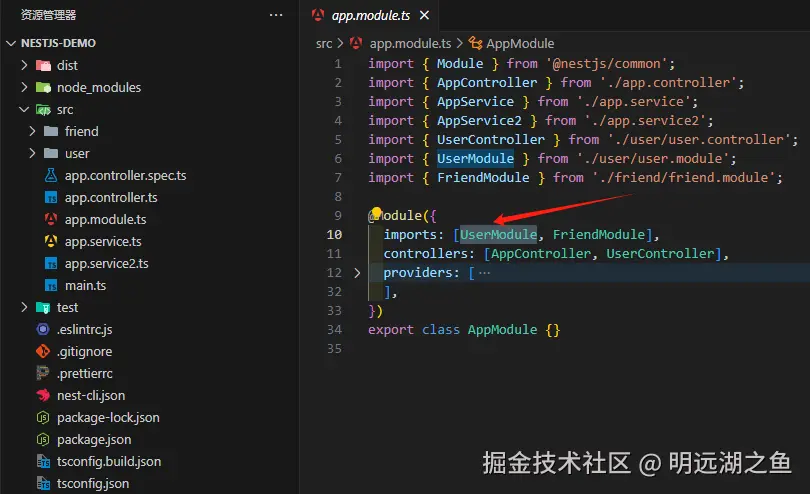Screen dimensions: 810x494
Task: Click the lightbulb quick-fix icon on line 9
Action: (377, 212)
